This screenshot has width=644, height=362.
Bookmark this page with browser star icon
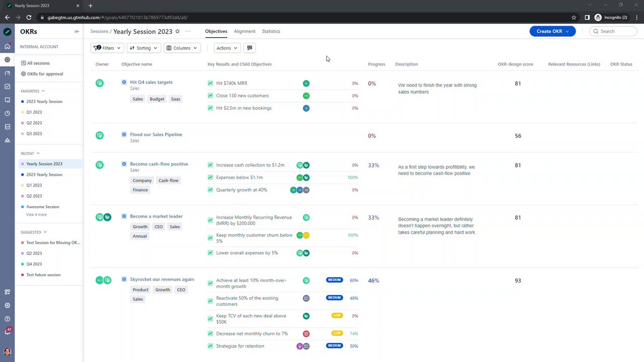point(574,18)
